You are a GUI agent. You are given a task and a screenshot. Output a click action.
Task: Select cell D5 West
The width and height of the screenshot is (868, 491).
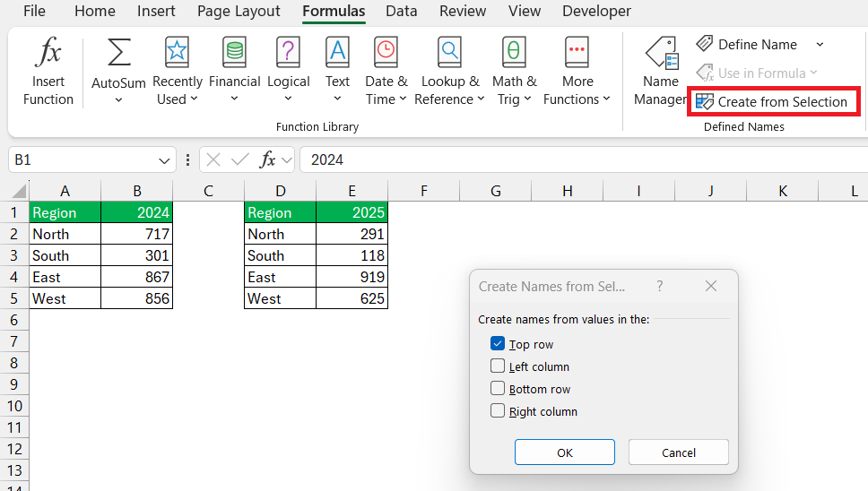[x=280, y=298]
